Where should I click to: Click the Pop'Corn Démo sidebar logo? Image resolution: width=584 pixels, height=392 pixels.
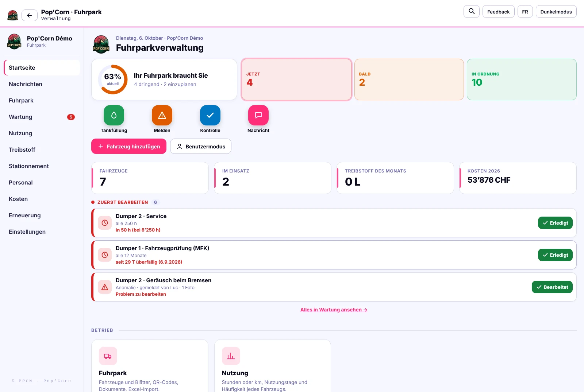14,41
